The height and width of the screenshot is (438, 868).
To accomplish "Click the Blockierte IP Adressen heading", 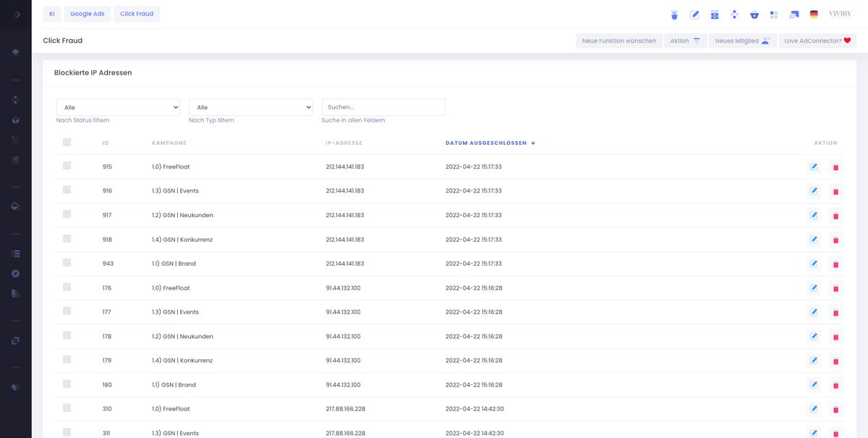I will tap(93, 73).
